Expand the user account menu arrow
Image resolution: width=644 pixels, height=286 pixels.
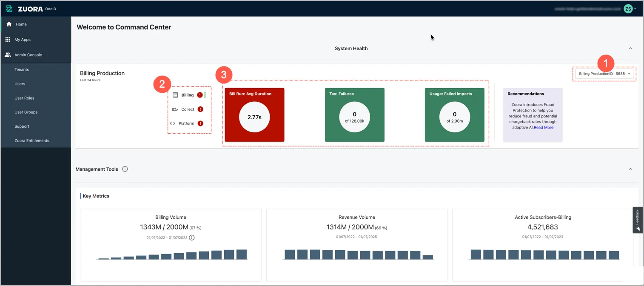635,9
